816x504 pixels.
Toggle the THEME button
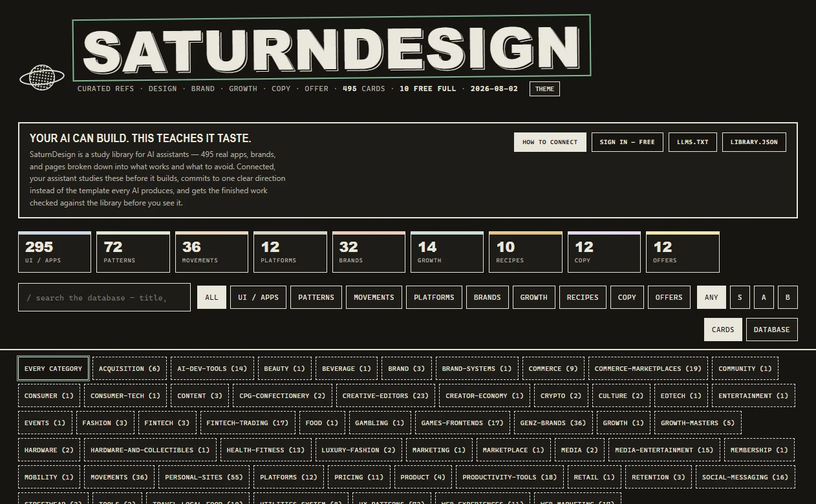[544, 89]
